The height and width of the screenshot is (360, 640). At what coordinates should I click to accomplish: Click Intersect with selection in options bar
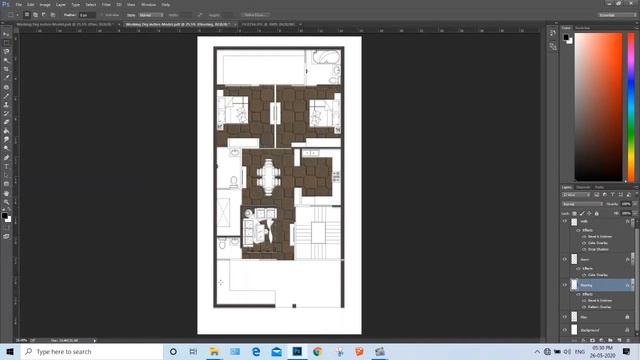(x=53, y=15)
